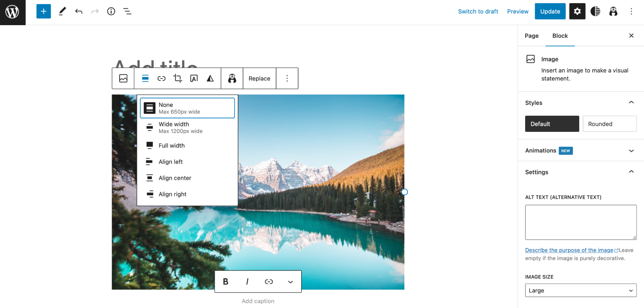Screen dimensions: 644x308
Task: Apply duotone filter triangle icon
Action: [x=210, y=78]
